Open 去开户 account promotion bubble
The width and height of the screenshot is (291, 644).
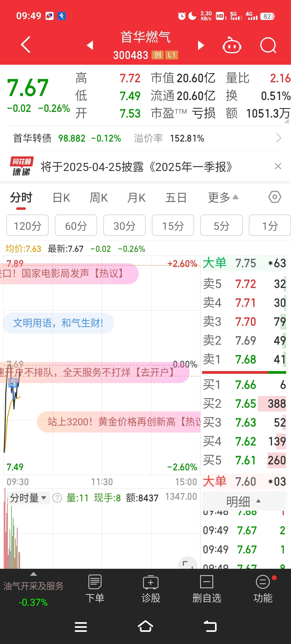(94, 373)
